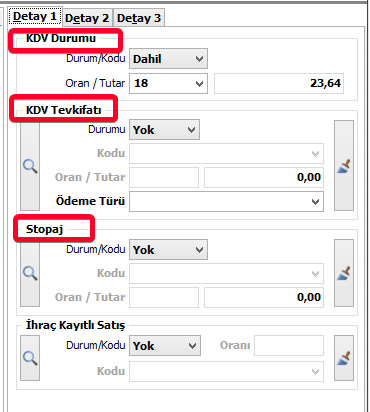Screen dimensions: 370x412
Task: Click the Stopaj Kodu combo box
Action: pos(226,274)
